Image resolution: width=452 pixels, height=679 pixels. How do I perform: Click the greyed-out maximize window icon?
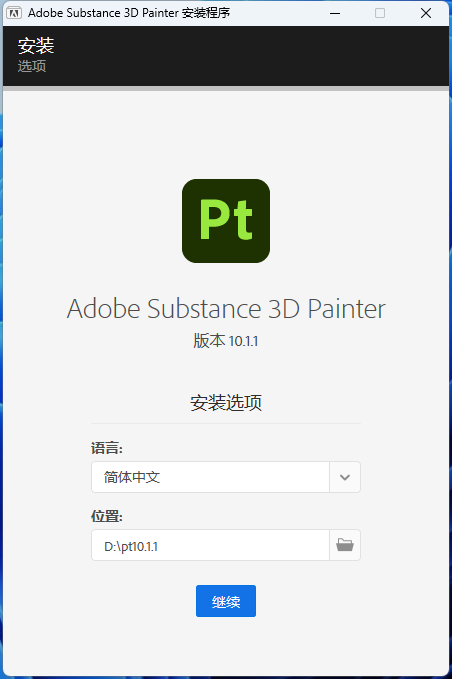point(380,13)
